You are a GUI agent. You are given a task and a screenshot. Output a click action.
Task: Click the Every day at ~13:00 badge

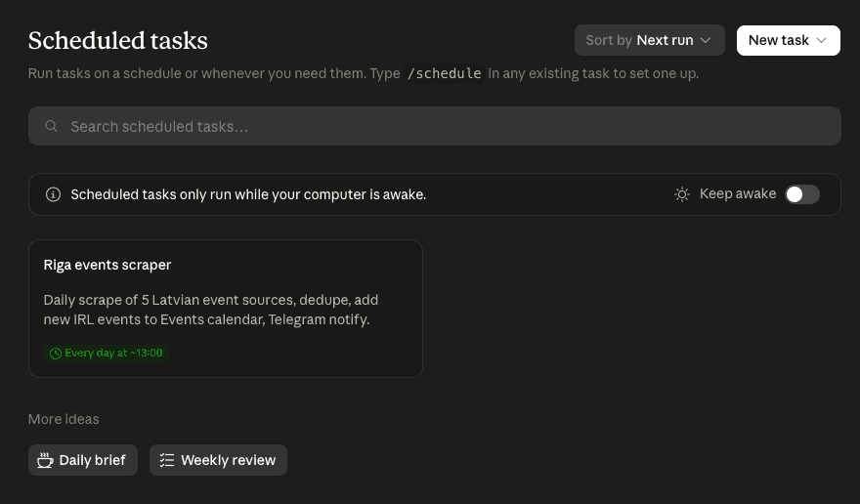(x=107, y=354)
